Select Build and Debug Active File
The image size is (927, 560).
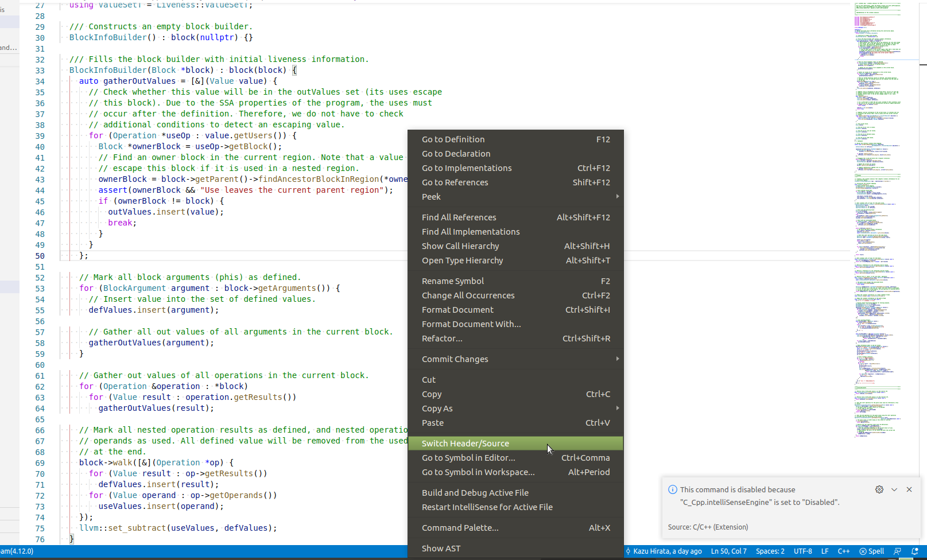[x=515, y=493]
